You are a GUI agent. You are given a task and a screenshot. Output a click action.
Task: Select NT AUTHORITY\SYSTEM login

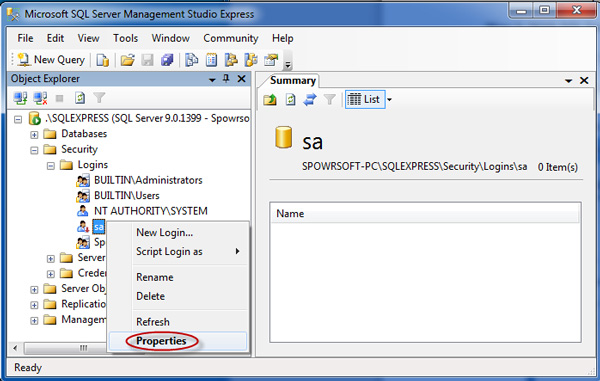click(151, 211)
